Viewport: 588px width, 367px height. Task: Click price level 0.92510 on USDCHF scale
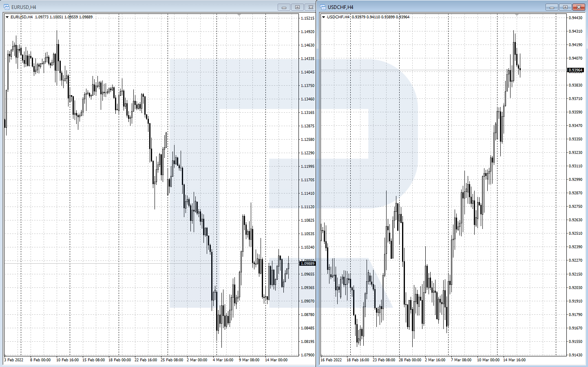575,234
